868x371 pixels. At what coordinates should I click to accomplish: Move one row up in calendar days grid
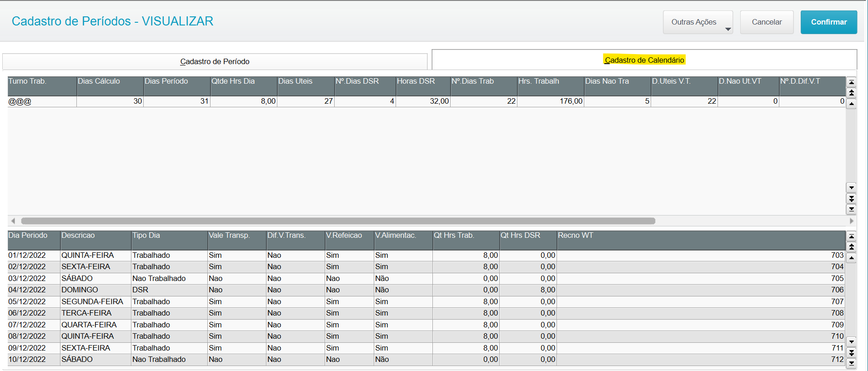pyautogui.click(x=851, y=258)
